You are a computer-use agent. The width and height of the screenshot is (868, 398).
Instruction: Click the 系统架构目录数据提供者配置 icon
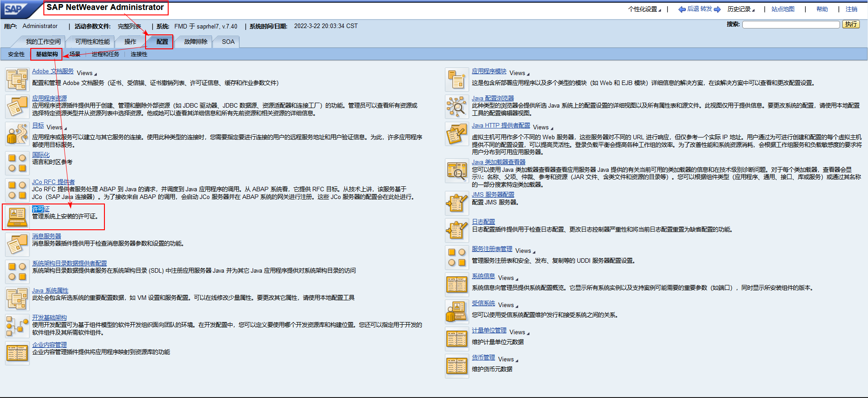click(17, 272)
